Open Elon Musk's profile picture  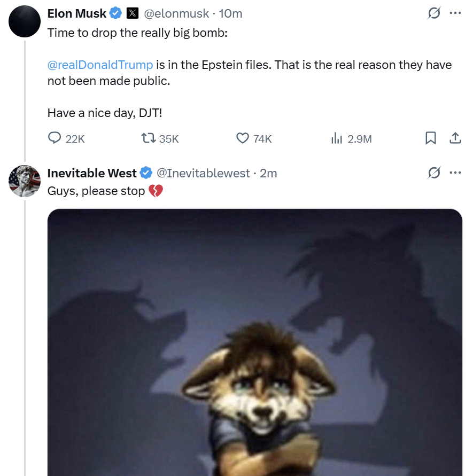tap(24, 21)
